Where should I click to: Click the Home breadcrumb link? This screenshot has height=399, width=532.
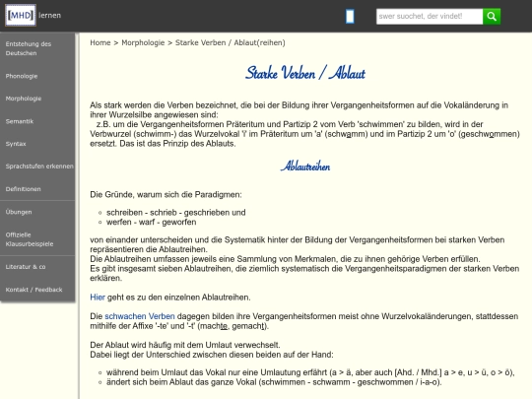(x=100, y=42)
